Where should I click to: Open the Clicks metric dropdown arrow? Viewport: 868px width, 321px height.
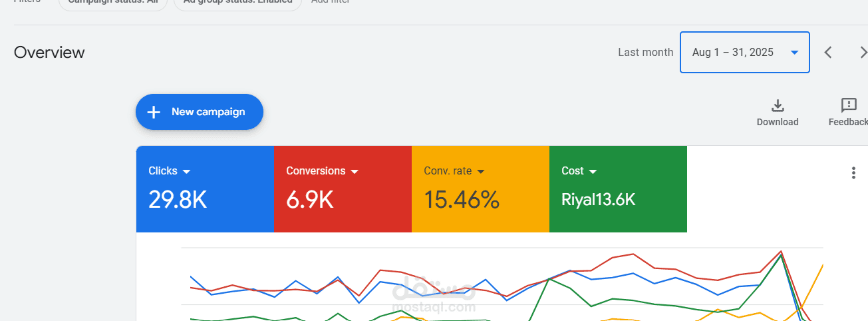tap(187, 172)
